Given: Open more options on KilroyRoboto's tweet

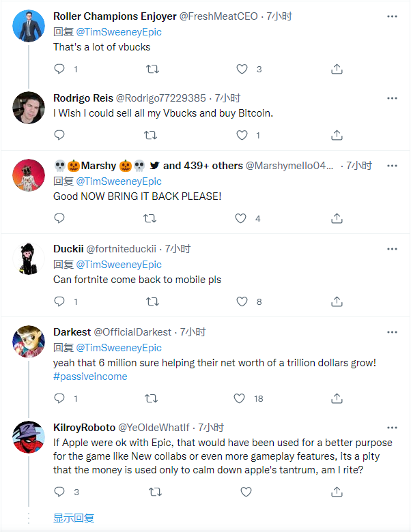Looking at the screenshot, I should (x=392, y=428).
